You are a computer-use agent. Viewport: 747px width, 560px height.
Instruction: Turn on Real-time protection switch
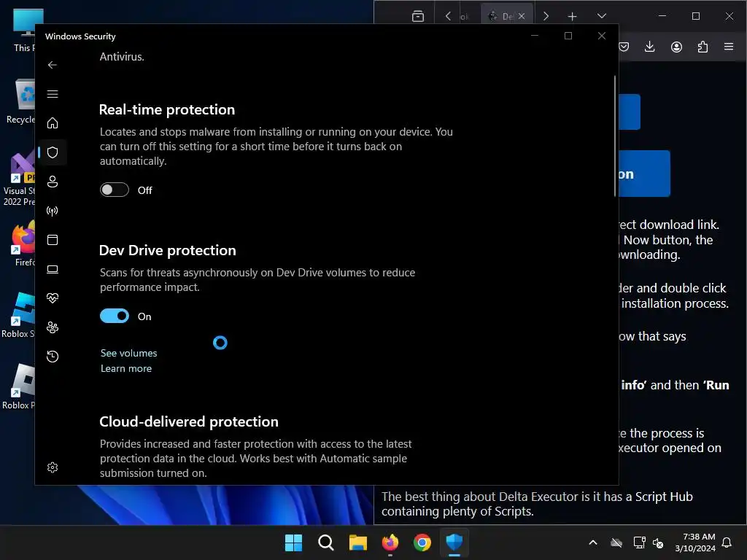pyautogui.click(x=115, y=190)
